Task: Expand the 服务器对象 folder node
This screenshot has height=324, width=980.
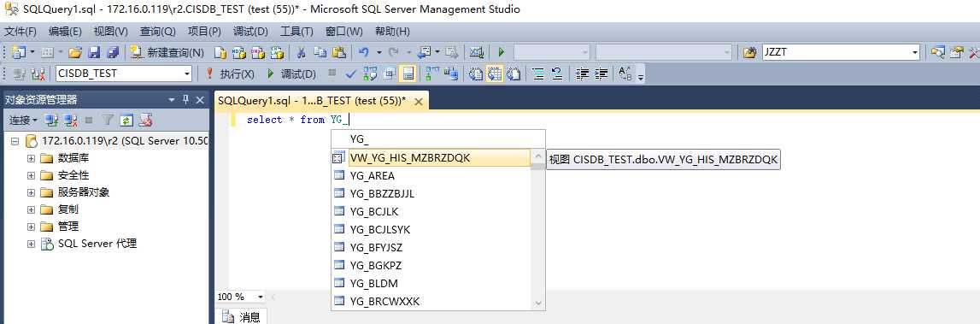Action: [31, 192]
